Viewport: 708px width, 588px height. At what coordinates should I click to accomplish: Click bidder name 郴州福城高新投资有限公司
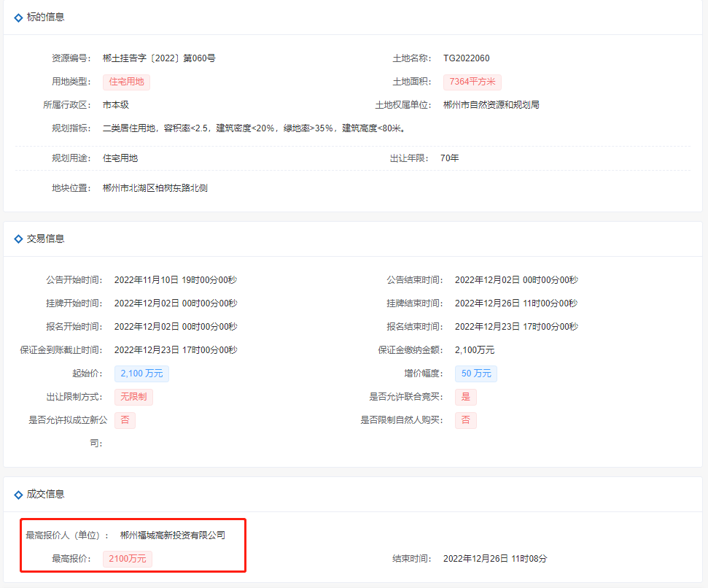(x=173, y=535)
